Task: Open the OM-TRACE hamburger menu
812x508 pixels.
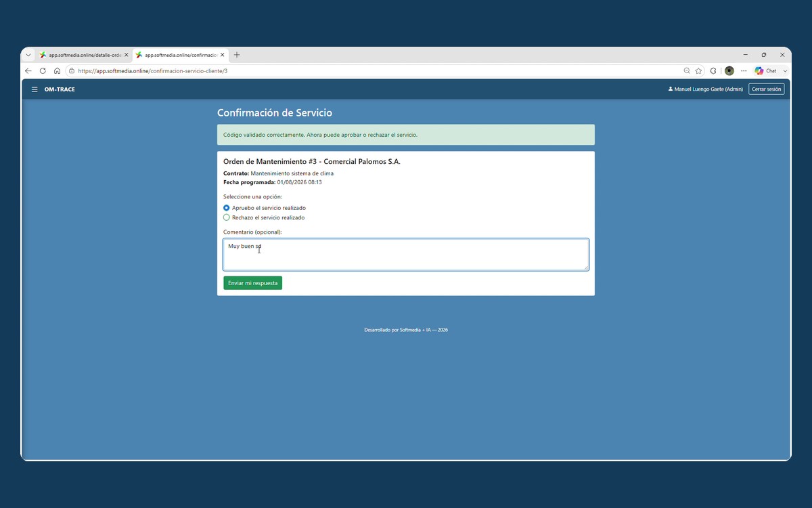Action: point(35,89)
